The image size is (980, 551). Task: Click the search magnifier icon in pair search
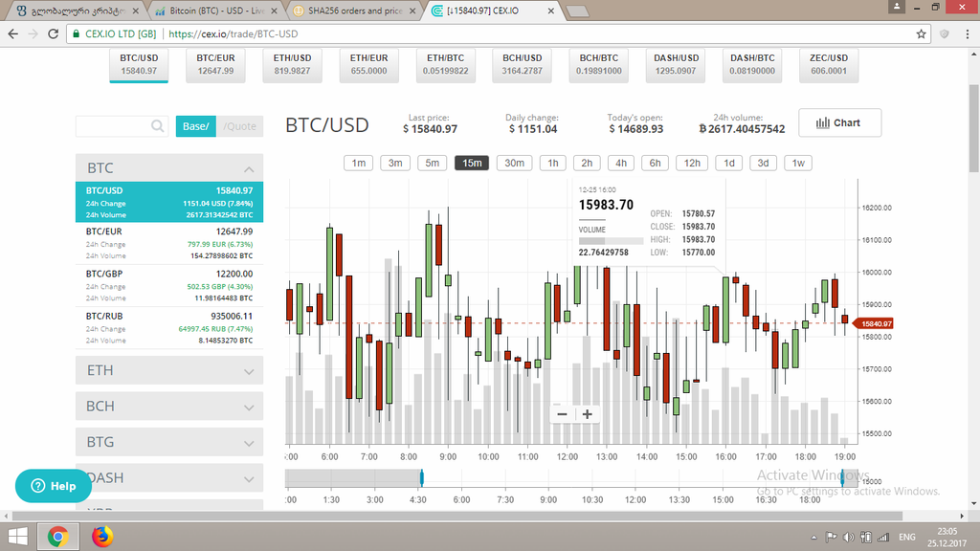(x=158, y=126)
